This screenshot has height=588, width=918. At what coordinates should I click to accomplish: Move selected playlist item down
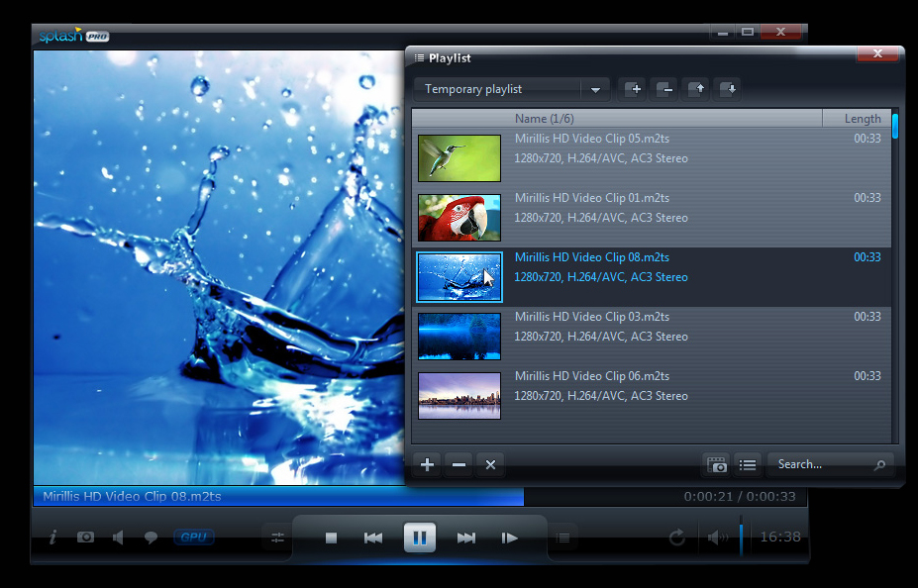[x=727, y=89]
